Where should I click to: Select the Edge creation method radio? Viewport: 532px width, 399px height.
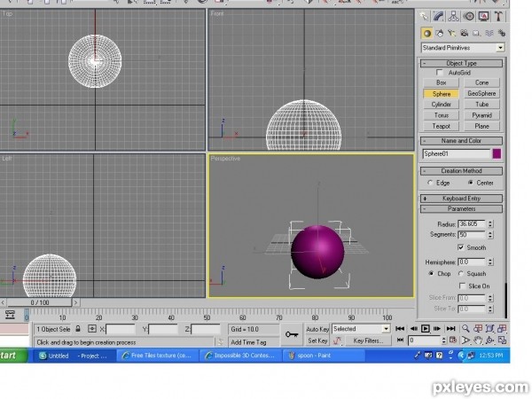coord(430,183)
